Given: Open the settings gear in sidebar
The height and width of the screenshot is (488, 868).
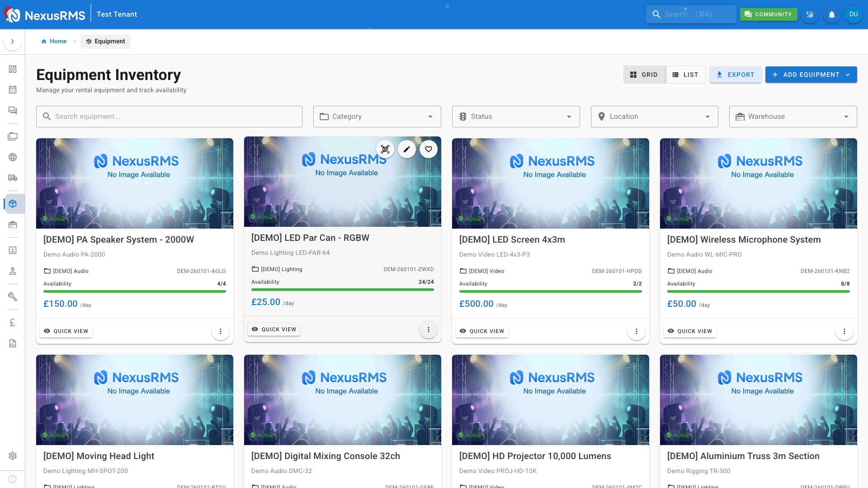Looking at the screenshot, I should pos(13,455).
